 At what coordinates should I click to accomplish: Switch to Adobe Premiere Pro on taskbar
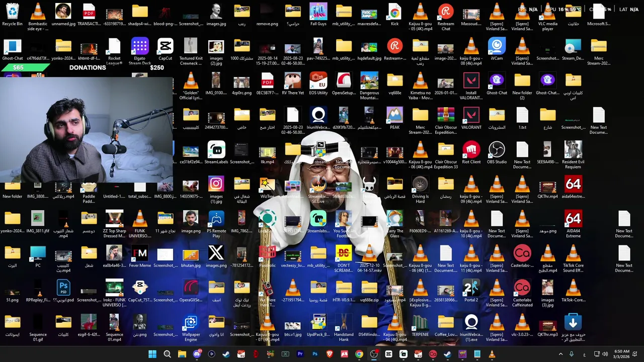(300, 354)
